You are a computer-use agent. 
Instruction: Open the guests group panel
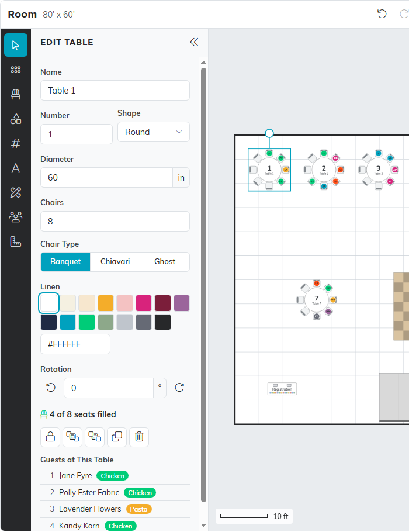[x=16, y=217]
